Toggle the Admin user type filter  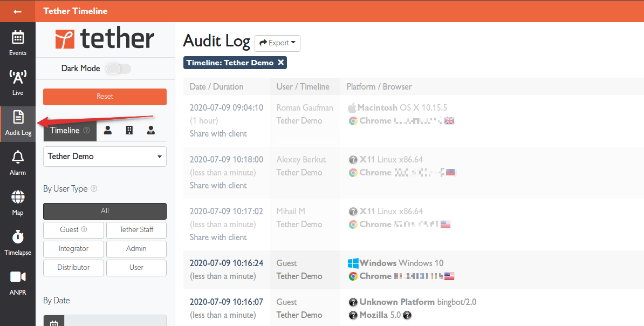coord(136,249)
